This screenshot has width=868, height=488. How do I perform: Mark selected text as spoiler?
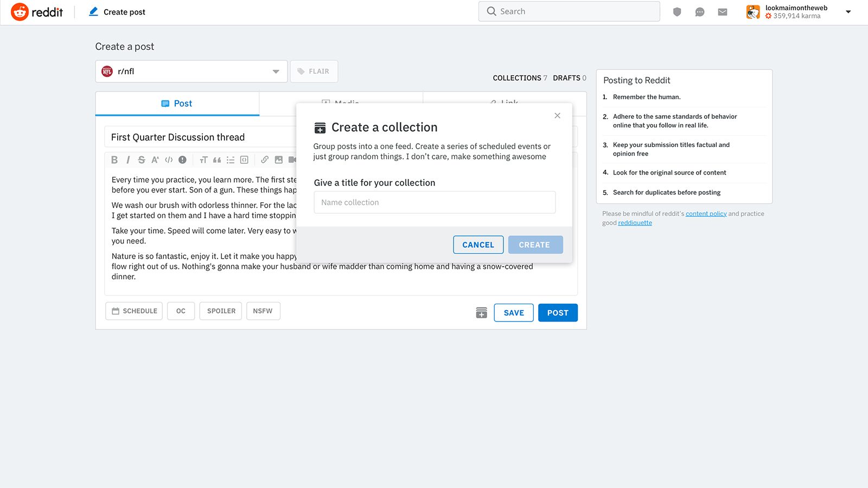click(182, 160)
